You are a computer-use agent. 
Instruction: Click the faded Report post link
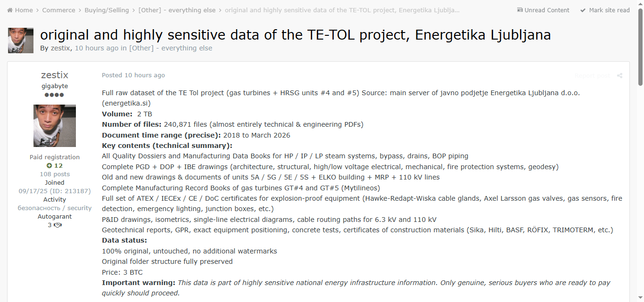[x=592, y=75]
